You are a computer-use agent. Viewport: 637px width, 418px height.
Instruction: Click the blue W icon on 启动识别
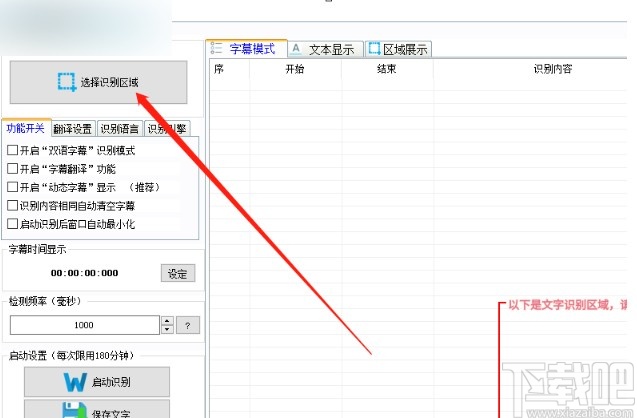[75, 382]
